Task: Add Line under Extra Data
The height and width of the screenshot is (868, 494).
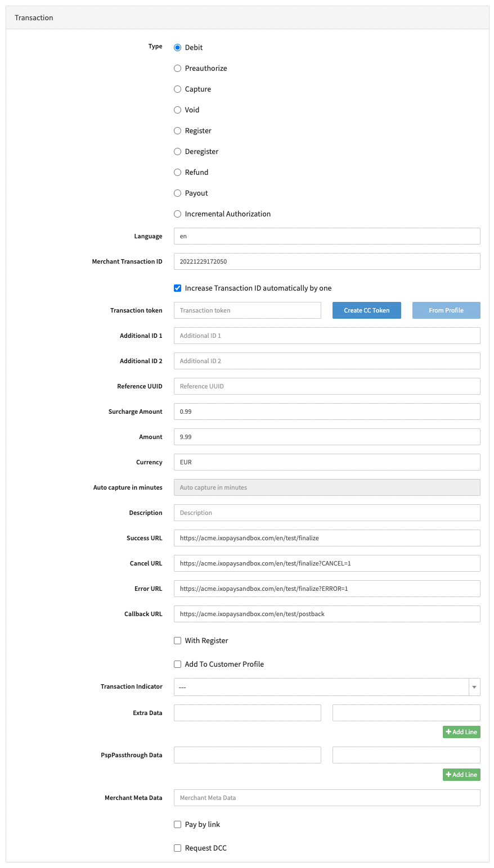Action: click(461, 732)
